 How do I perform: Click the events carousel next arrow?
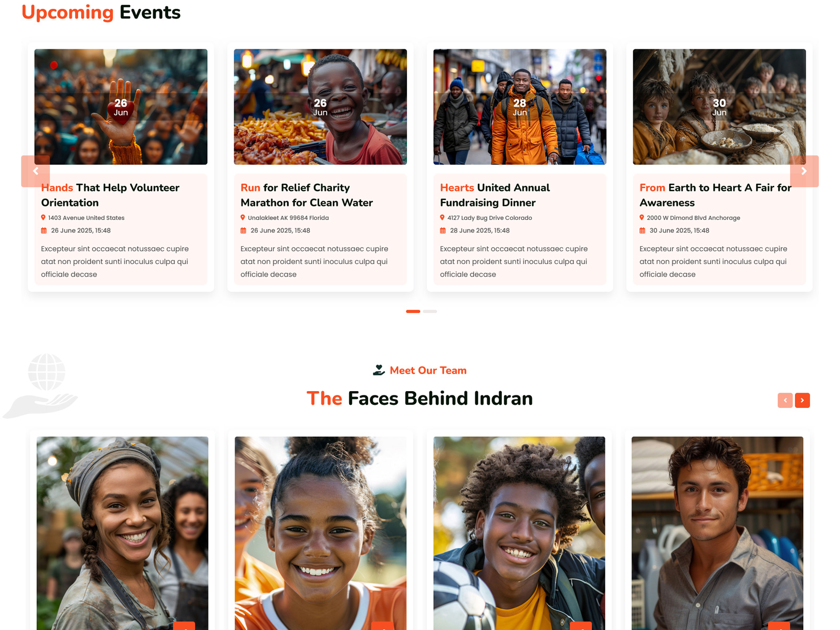click(x=804, y=171)
